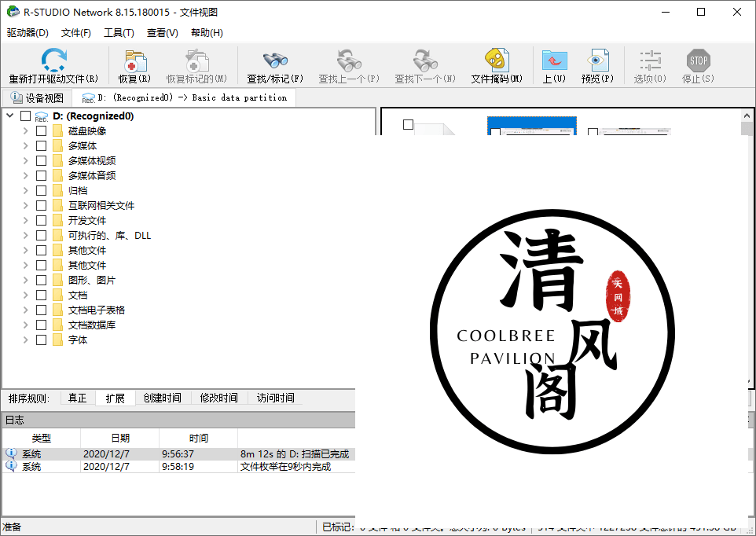Click the up arrow of the file panel scrollbar
Image resolution: width=756 pixels, height=536 pixels.
point(747,116)
